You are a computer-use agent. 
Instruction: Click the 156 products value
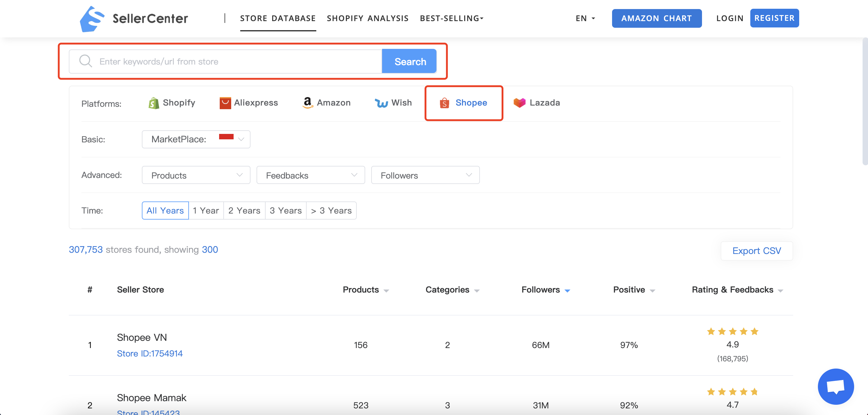361,345
